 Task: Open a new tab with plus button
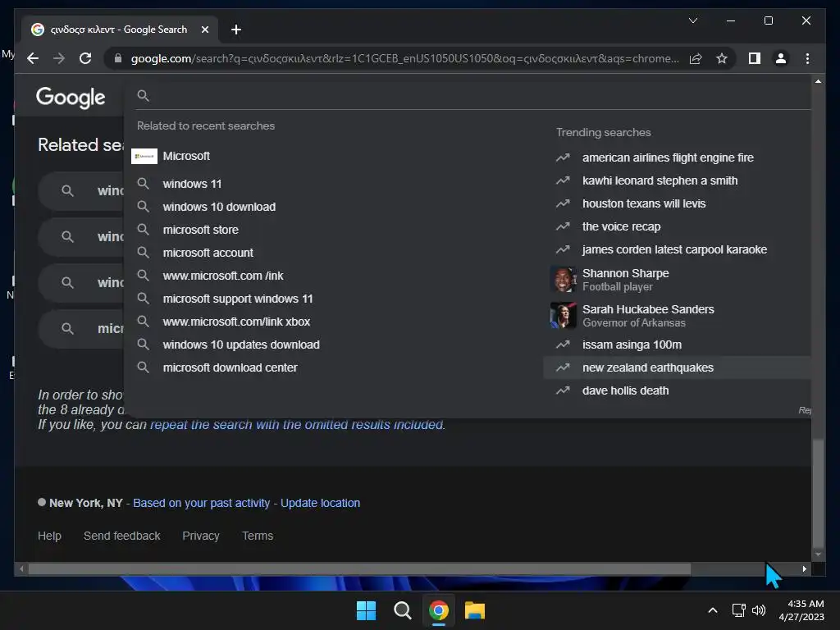pyautogui.click(x=235, y=30)
